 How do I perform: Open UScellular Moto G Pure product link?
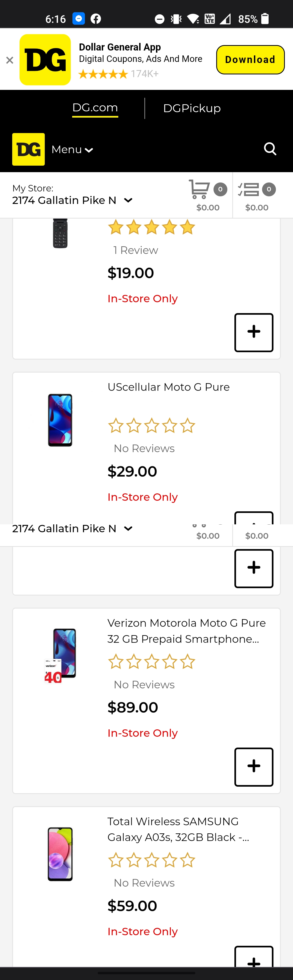pos(168,387)
